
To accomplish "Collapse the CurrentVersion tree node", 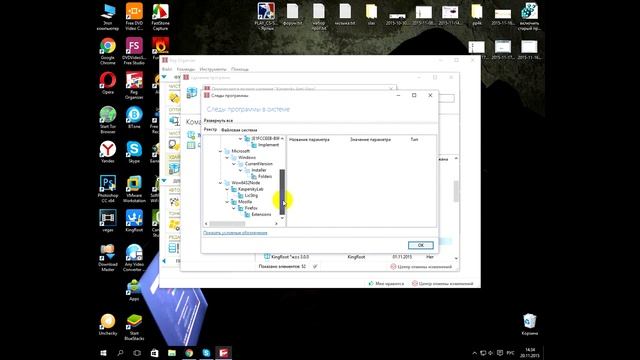I will [234, 164].
